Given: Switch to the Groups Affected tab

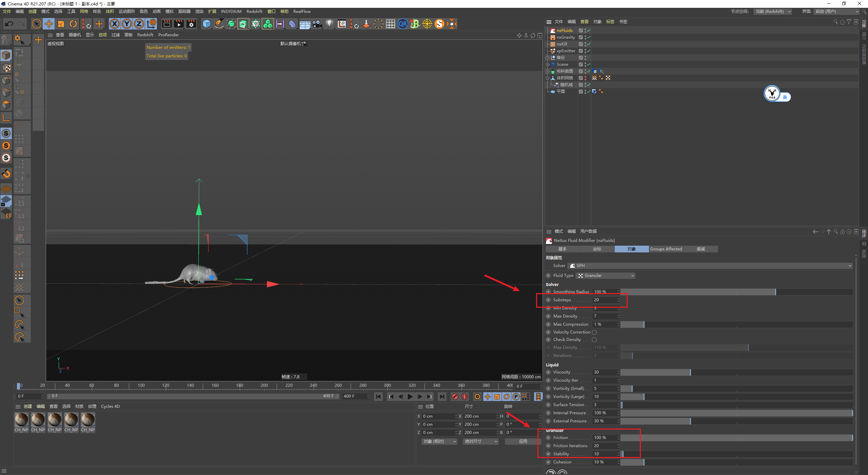Looking at the screenshot, I should [666, 249].
